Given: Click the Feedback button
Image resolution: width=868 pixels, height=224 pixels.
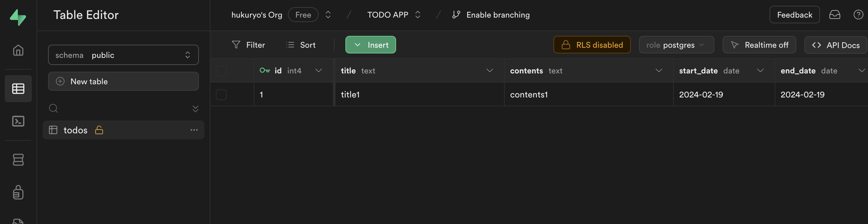Looking at the screenshot, I should click(x=794, y=15).
